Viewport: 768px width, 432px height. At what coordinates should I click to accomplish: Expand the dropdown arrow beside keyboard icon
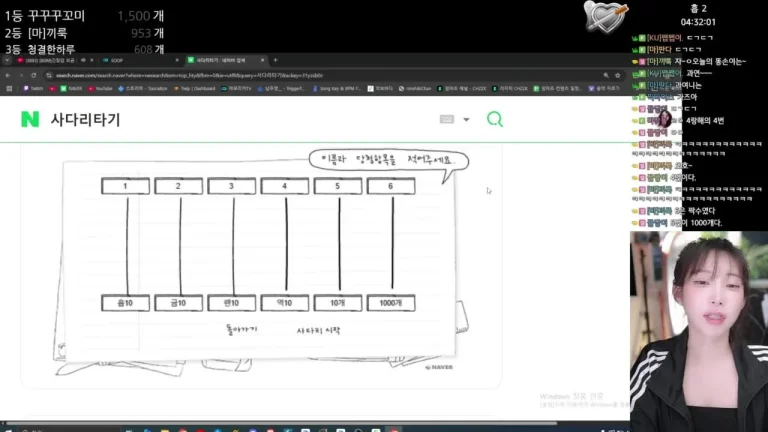coord(466,120)
